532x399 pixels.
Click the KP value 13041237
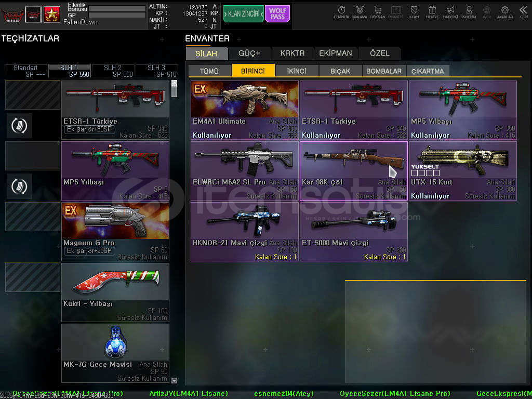pyautogui.click(x=195, y=14)
